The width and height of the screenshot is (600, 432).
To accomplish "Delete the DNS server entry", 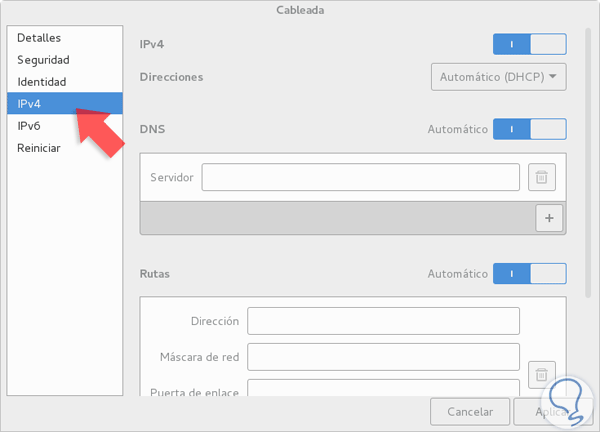I will click(541, 178).
